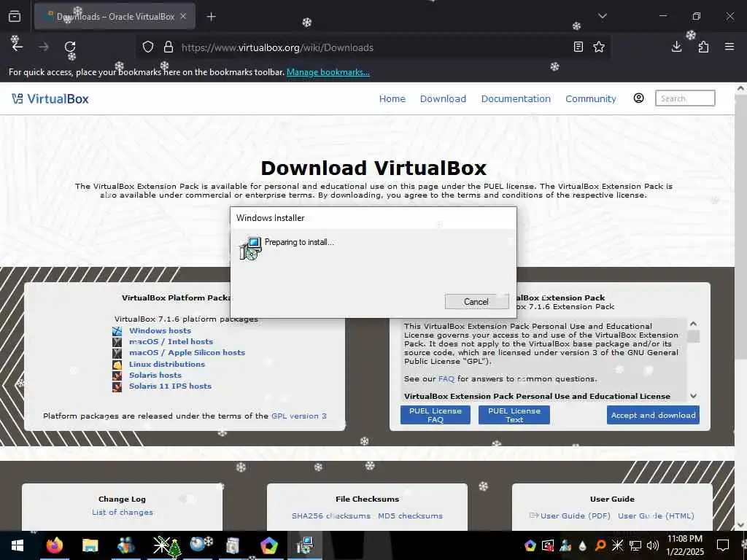Open the extensions puzzle icon
This screenshot has height=560, width=747.
pos(703,47)
